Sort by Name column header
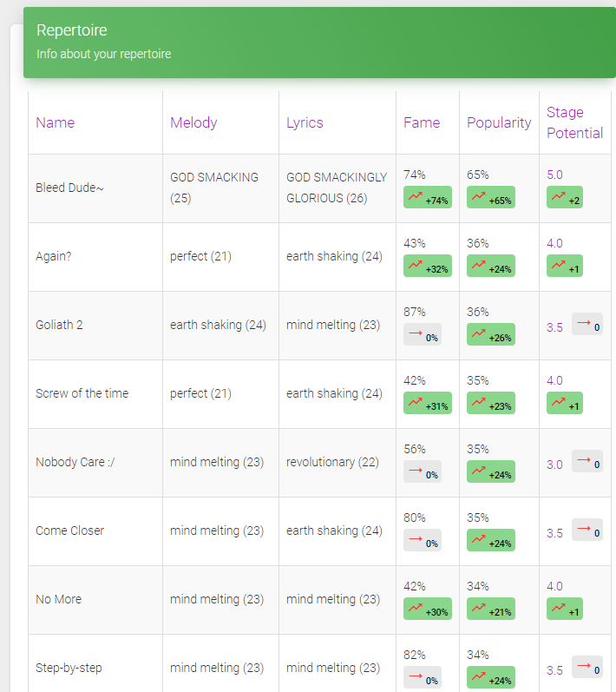 click(55, 122)
